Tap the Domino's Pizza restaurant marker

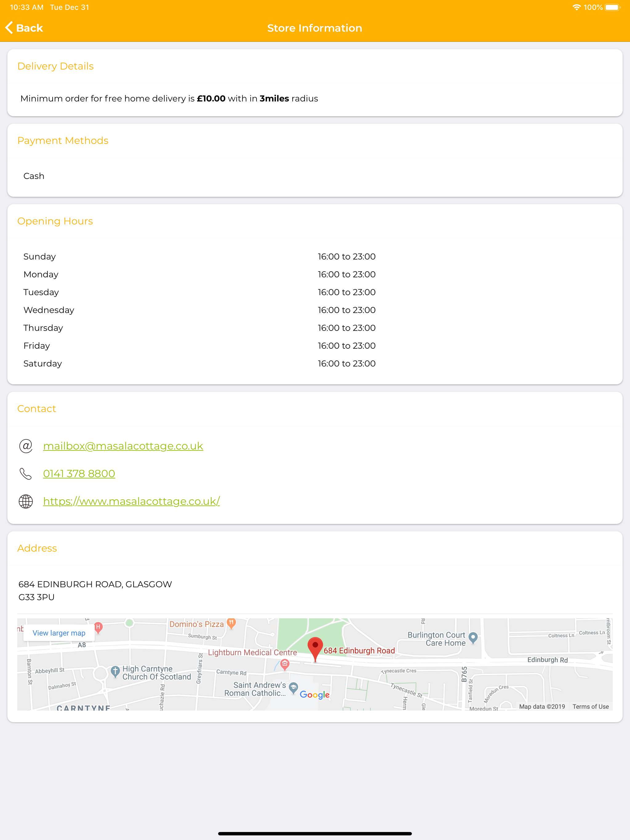231,624
